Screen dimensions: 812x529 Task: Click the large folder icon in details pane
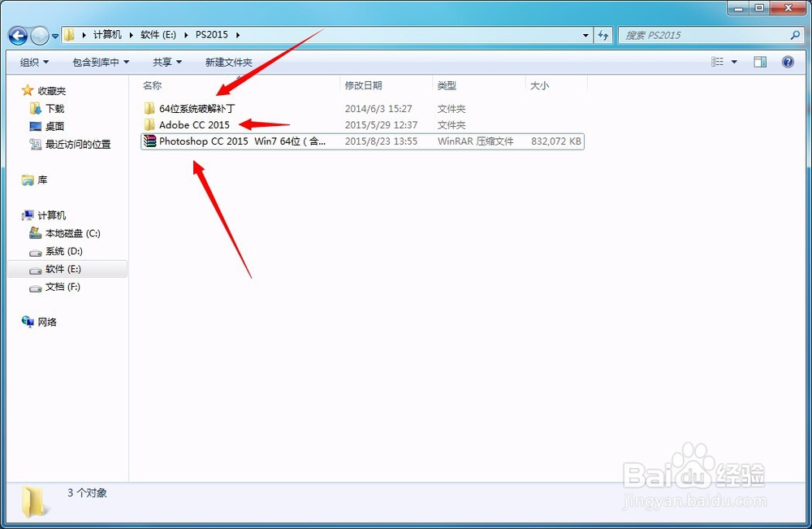pyautogui.click(x=34, y=501)
